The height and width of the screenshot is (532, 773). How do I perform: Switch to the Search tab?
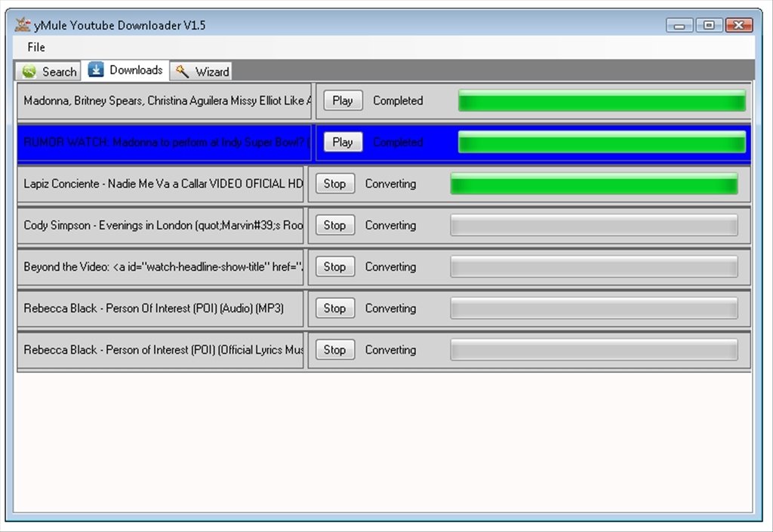coord(48,72)
